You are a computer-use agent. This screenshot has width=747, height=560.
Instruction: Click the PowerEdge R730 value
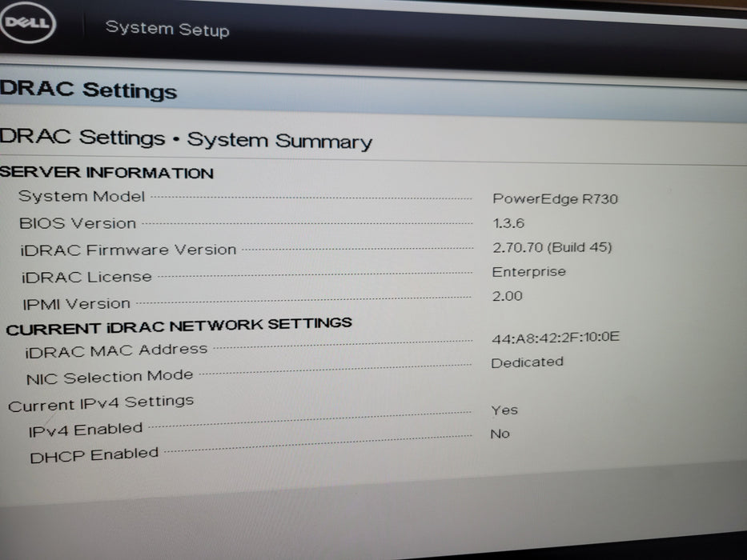[555, 198]
